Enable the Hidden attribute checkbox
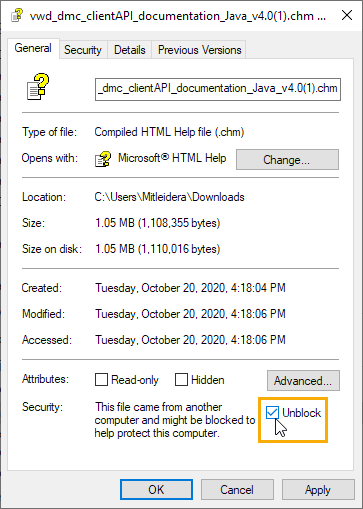Viewport: 363px width, 509px height. point(181,379)
